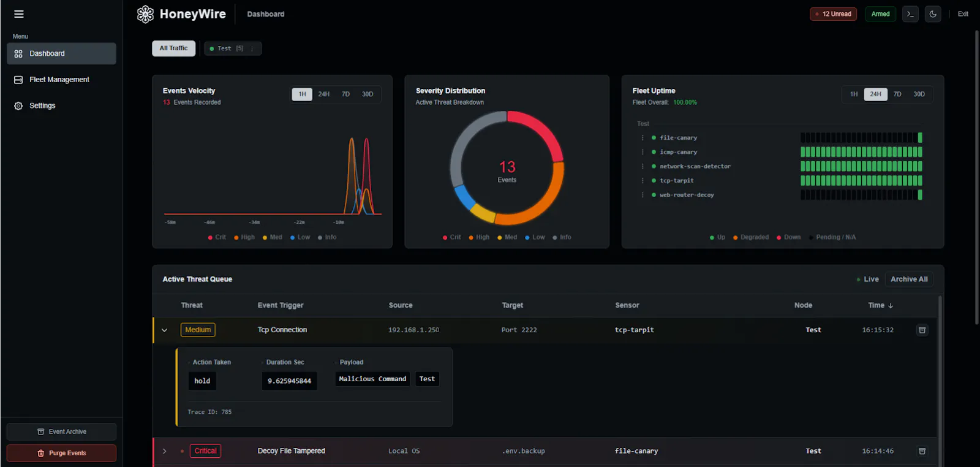Click the Archive All button
The height and width of the screenshot is (467, 980).
pos(909,279)
